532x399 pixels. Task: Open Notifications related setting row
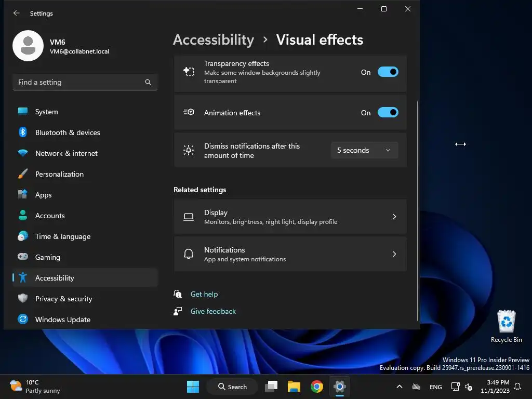coord(290,254)
